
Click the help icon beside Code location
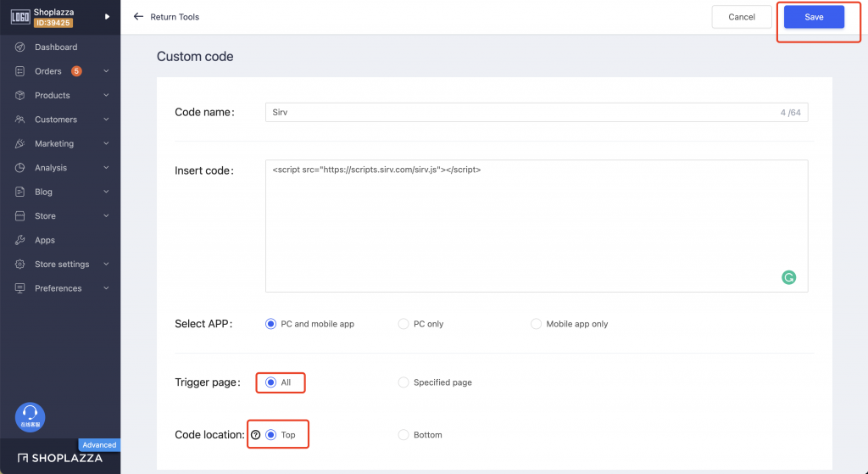tap(256, 435)
